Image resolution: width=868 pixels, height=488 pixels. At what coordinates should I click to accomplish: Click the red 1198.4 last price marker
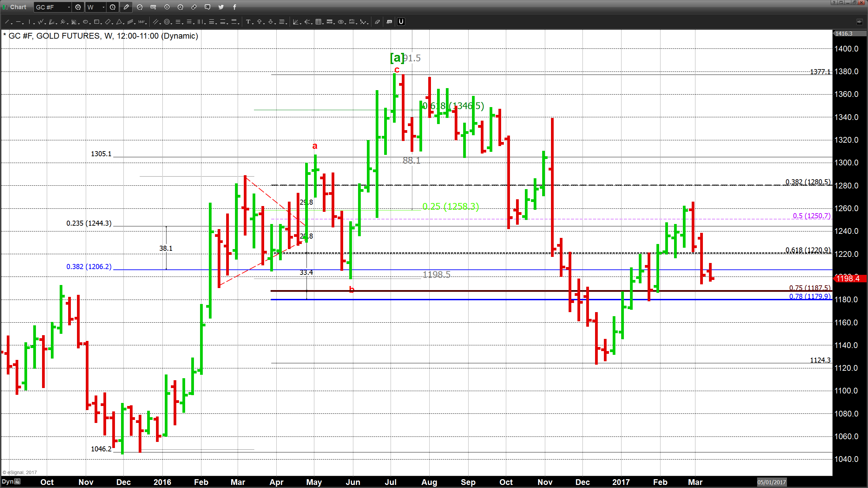[850, 279]
